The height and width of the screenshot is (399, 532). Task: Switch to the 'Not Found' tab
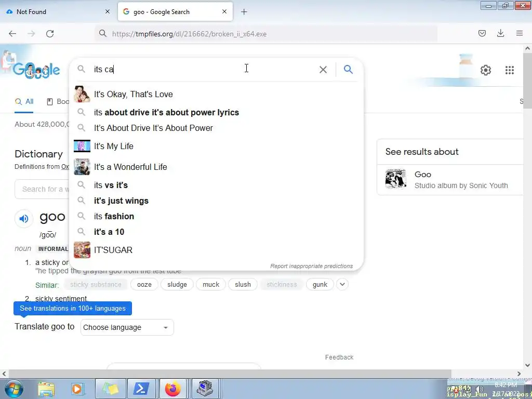point(58,11)
